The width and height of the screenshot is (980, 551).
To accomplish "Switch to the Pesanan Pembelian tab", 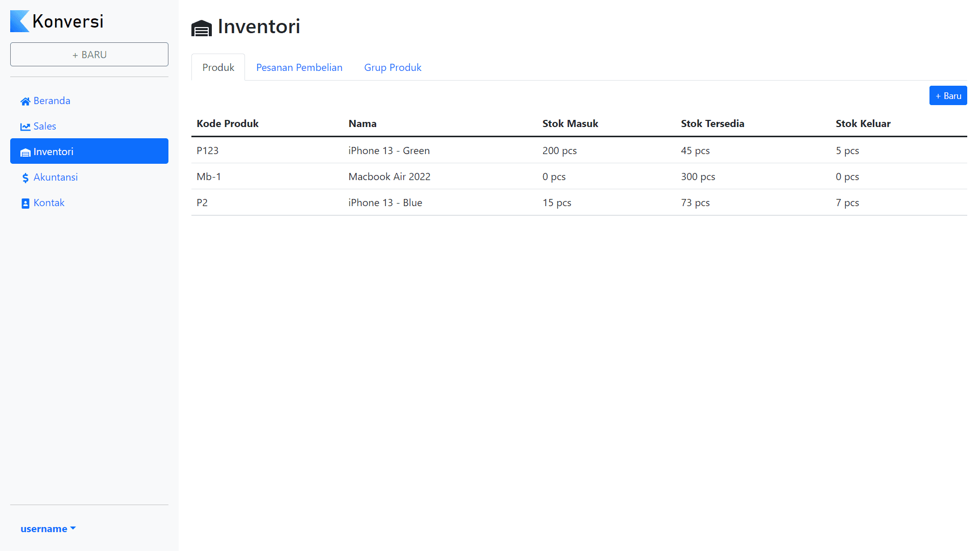I will pos(299,67).
